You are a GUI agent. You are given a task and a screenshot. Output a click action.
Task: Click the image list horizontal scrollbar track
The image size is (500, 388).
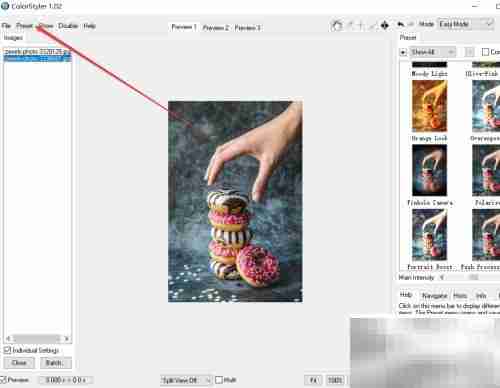coord(37,339)
